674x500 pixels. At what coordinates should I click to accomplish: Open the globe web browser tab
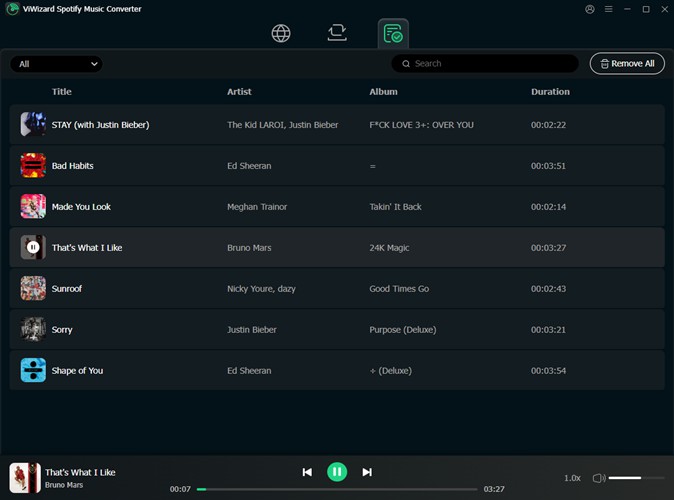(281, 33)
